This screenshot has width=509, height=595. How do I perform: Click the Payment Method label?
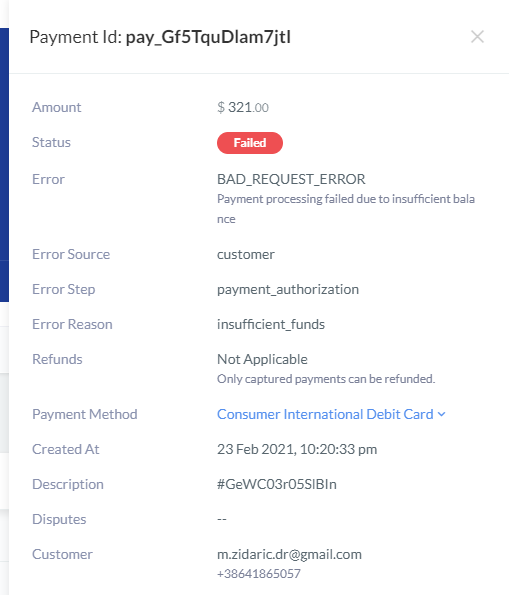[x=85, y=414]
